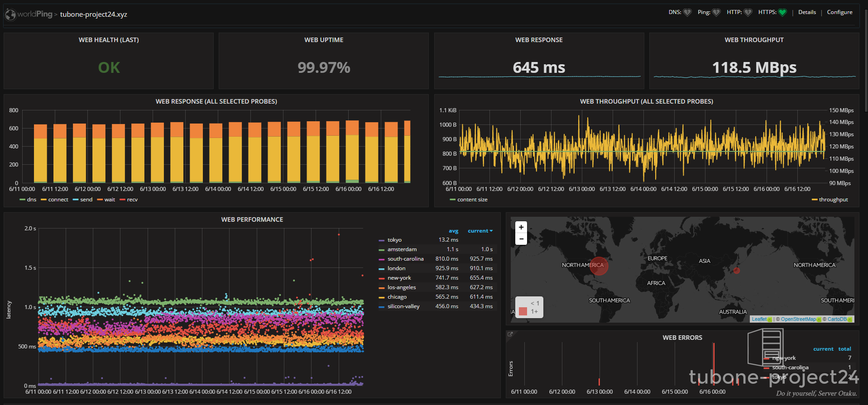The width and height of the screenshot is (868, 405).
Task: Click the HTTP heart status icon
Action: click(x=748, y=13)
